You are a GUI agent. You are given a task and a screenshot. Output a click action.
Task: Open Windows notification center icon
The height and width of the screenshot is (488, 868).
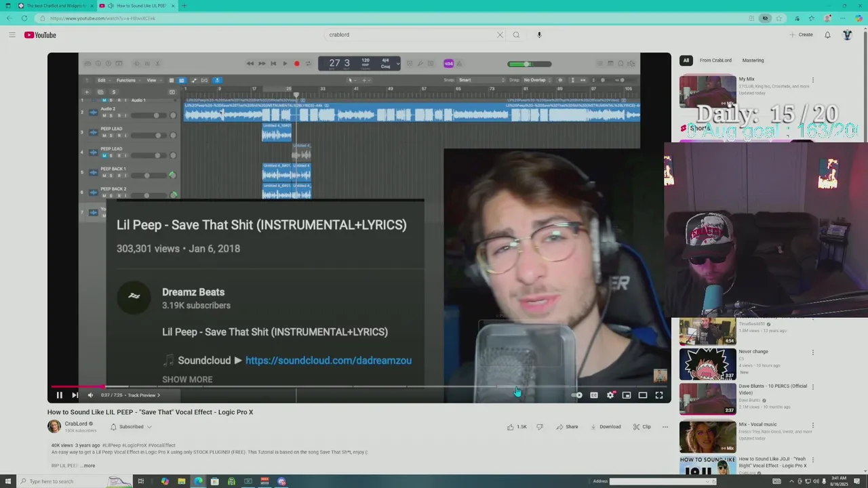pyautogui.click(x=856, y=481)
